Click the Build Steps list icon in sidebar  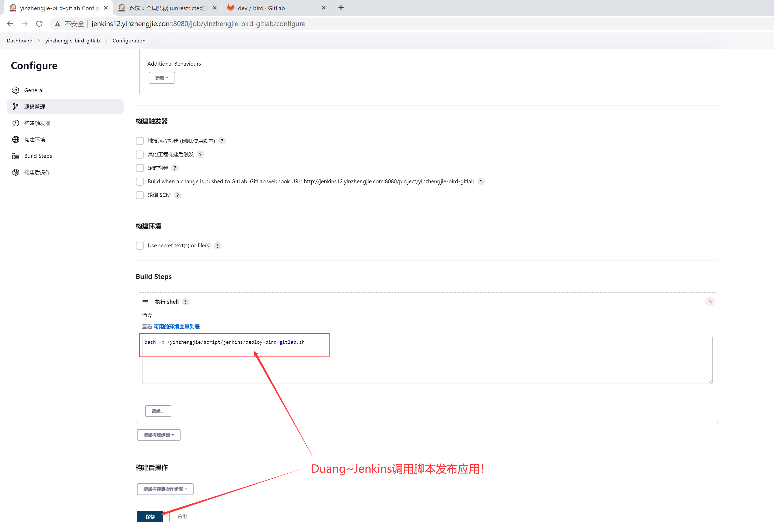(x=16, y=156)
